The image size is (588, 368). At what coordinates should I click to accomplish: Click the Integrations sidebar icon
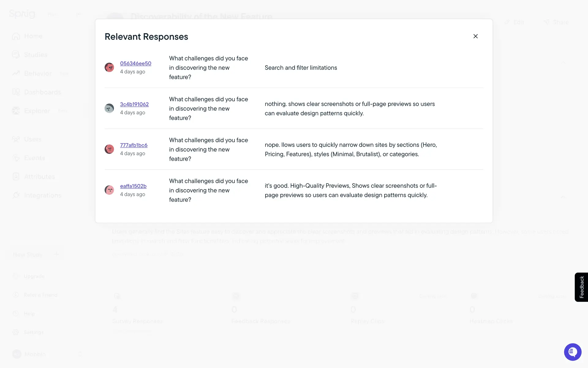coord(16,195)
